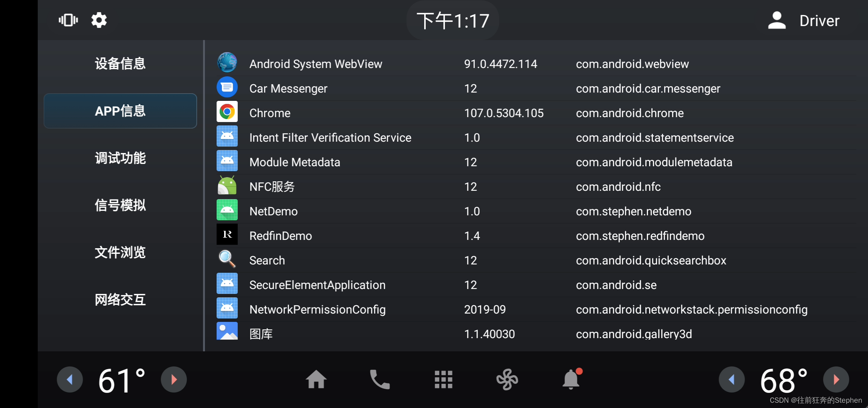Decrease the 61° driver temperature
The image size is (868, 408).
[x=70, y=379]
